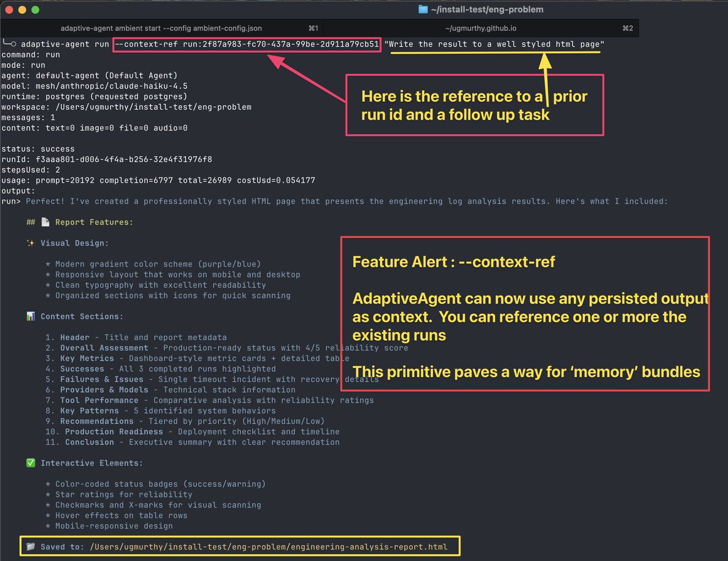This screenshot has height=561, width=728.
Task: Click the folder emoji before 'Saved to:'
Action: coord(30,546)
